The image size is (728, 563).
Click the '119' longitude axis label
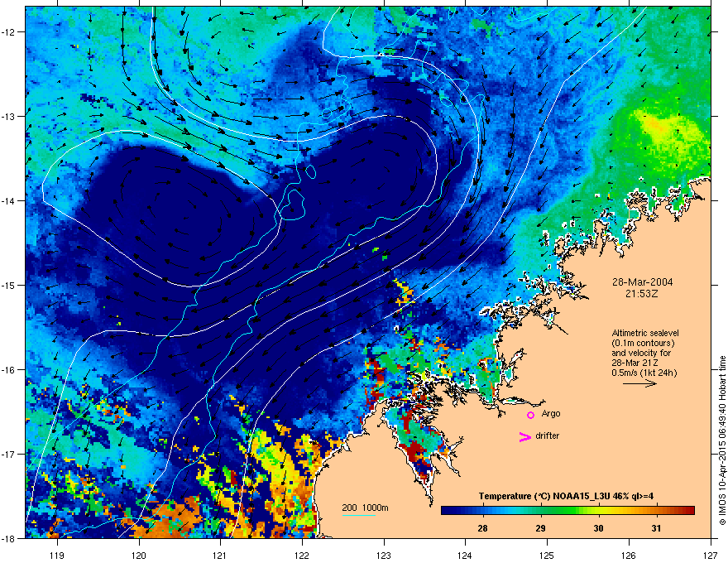point(57,555)
